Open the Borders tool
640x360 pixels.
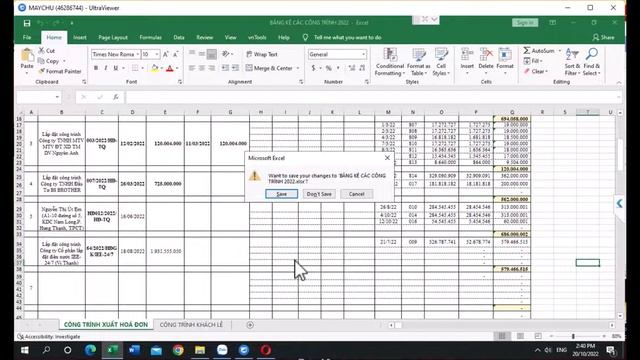point(135,68)
